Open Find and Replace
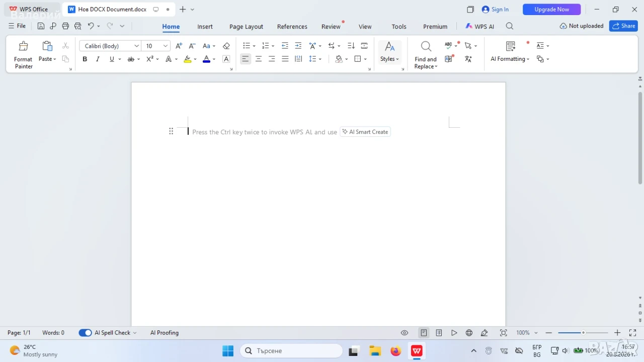The width and height of the screenshot is (644, 362). pyautogui.click(x=426, y=55)
